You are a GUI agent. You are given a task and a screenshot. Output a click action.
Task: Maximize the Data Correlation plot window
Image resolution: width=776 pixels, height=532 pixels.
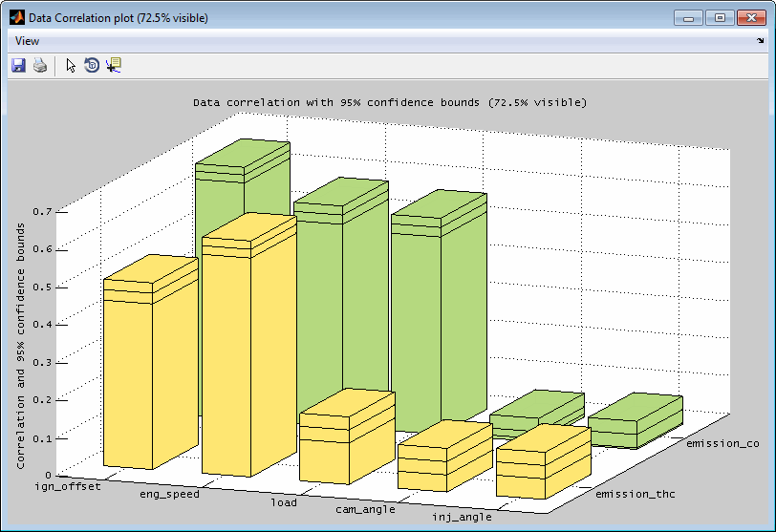(x=719, y=17)
